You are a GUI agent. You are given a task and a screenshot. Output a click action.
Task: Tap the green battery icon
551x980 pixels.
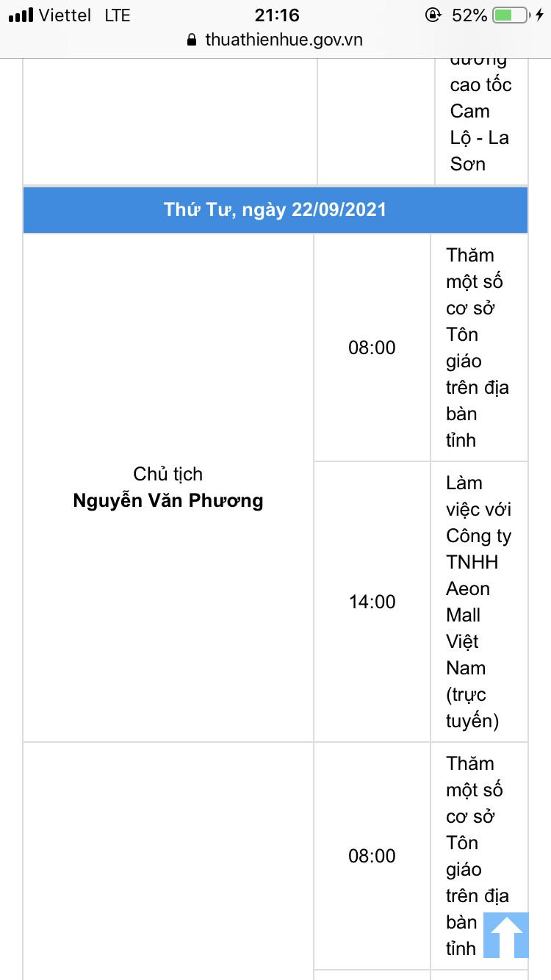pyautogui.click(x=511, y=15)
